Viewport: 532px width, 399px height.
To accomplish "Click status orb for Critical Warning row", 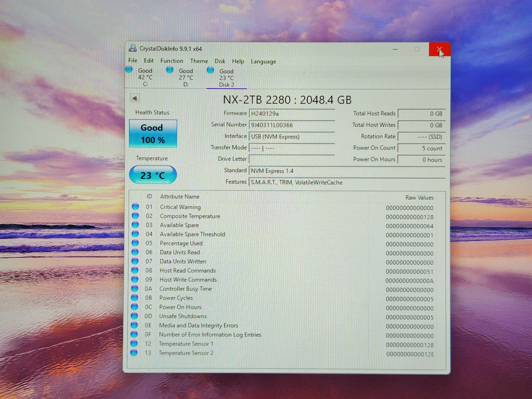I will click(x=135, y=207).
